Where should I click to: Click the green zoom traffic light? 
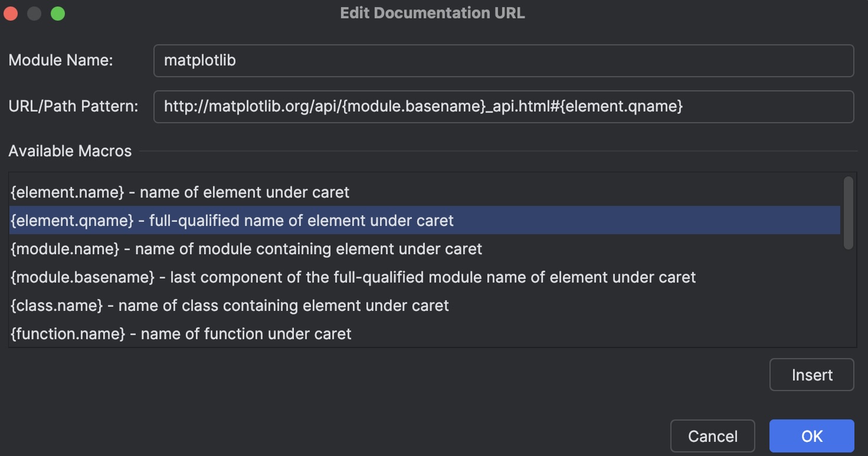[x=57, y=13]
